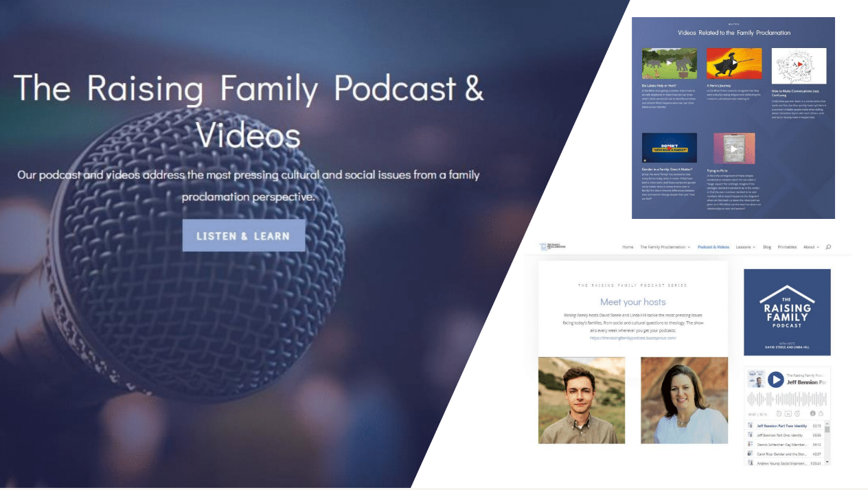Open episode info icon in the podcast player
The height and width of the screenshot is (490, 868).
tap(812, 413)
